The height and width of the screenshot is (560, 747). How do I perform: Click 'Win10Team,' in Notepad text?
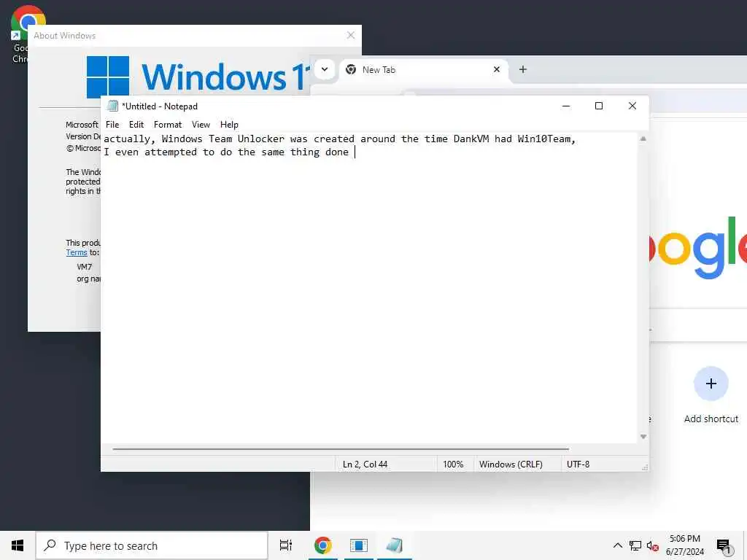tap(546, 139)
